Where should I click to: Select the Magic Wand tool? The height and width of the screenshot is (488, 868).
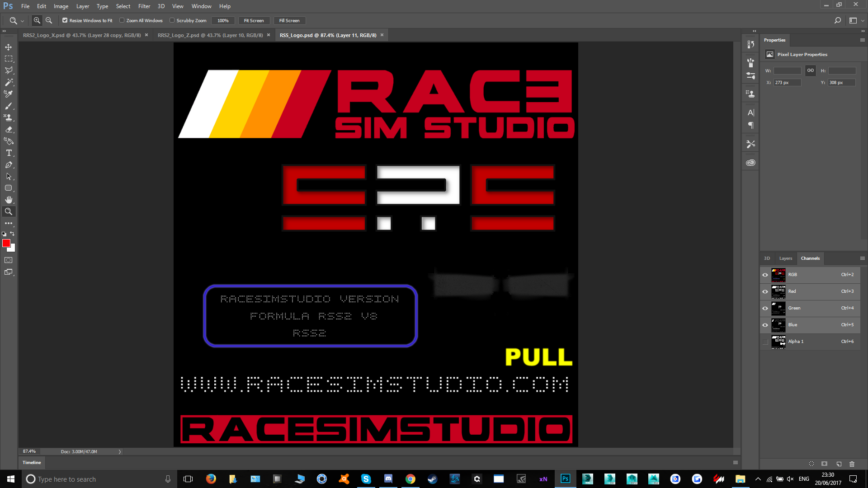pyautogui.click(x=9, y=82)
